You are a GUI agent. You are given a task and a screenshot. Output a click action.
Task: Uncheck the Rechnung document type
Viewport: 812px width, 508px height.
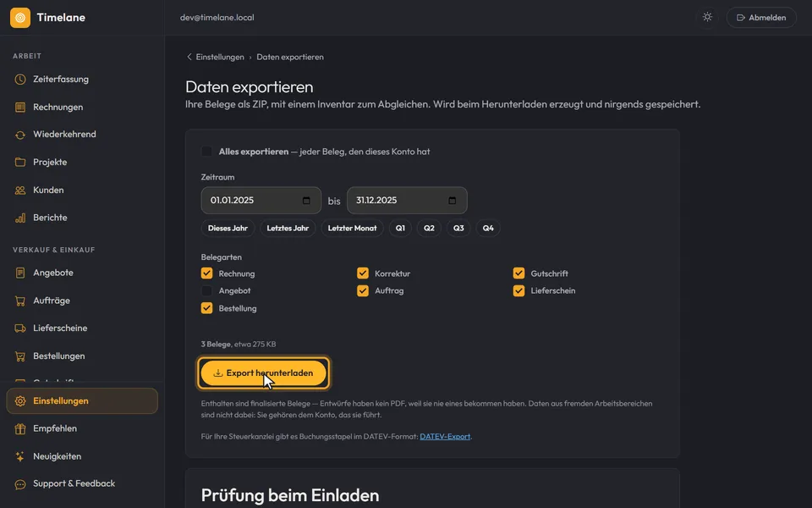point(206,273)
